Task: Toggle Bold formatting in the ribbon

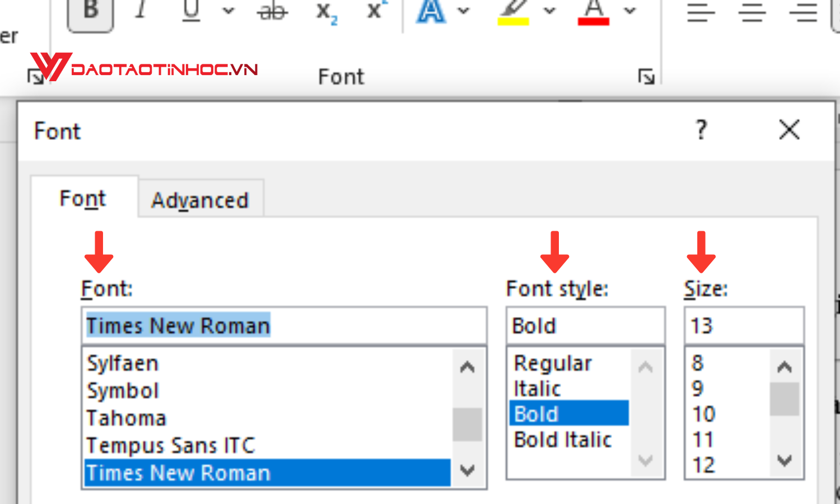Action: 91,11
